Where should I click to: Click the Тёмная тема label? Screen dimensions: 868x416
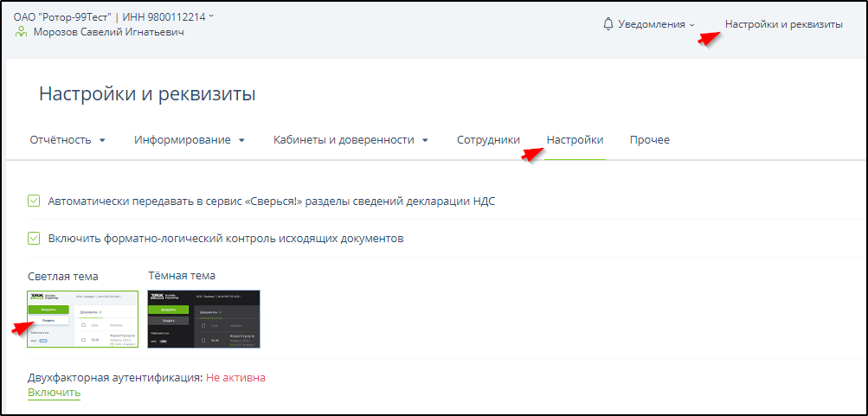[x=182, y=276]
